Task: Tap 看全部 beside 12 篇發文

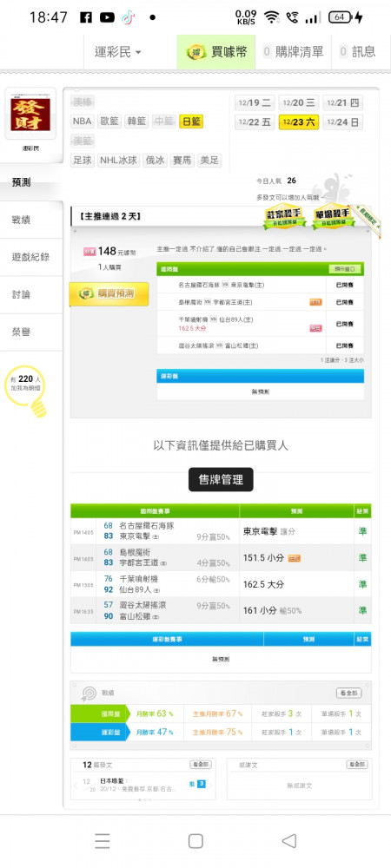Action: [201, 765]
